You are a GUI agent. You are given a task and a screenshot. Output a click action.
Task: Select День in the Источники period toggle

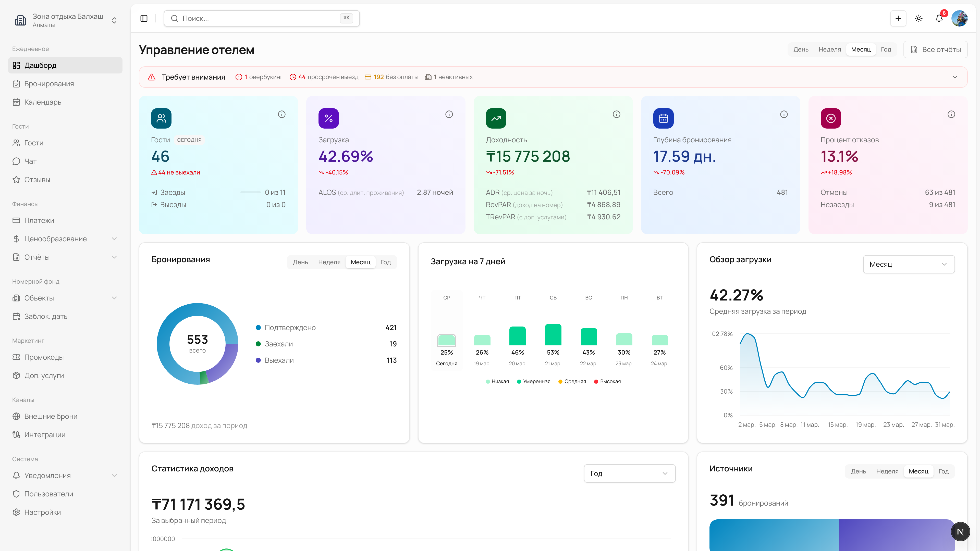(858, 471)
